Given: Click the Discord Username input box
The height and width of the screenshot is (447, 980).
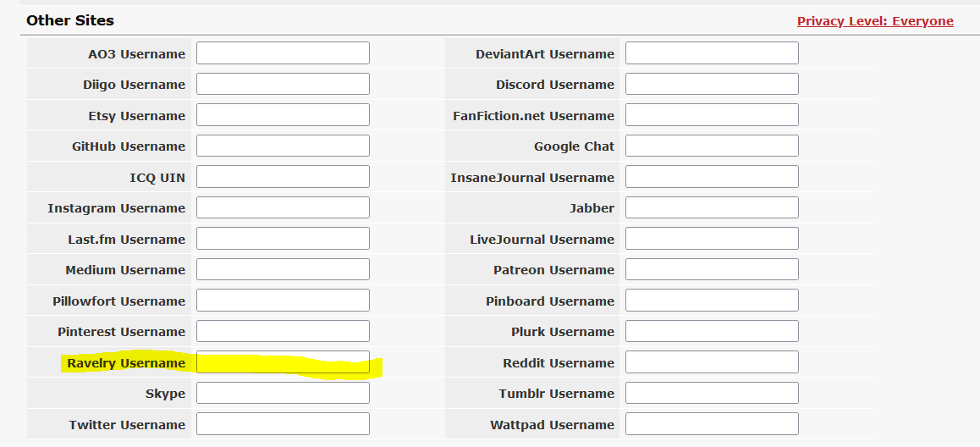Looking at the screenshot, I should 712,84.
